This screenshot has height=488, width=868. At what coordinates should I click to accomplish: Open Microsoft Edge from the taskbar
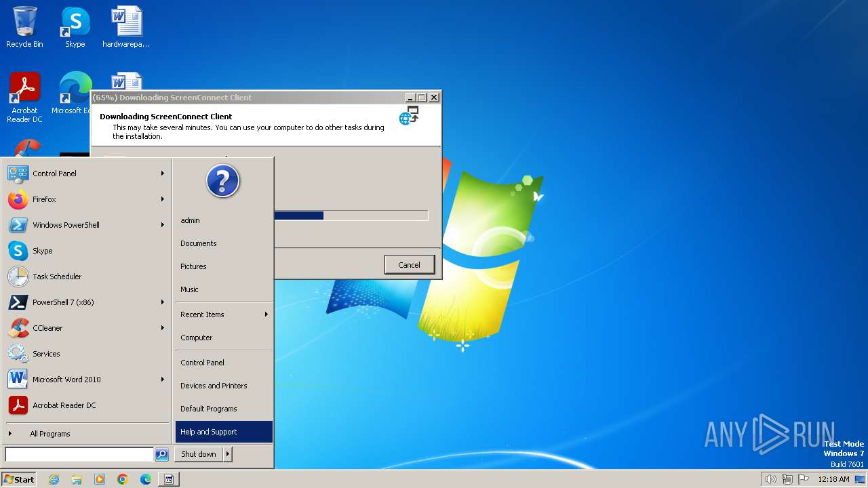click(x=146, y=479)
